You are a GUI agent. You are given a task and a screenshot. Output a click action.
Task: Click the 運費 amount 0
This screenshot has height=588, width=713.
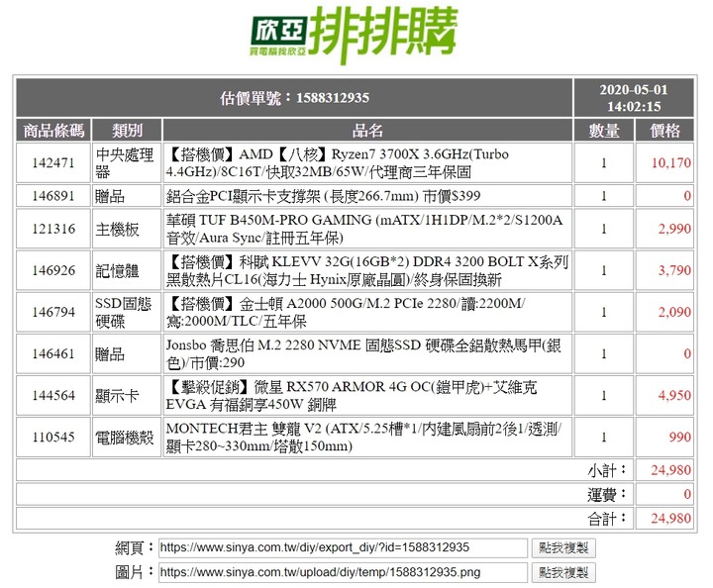687,494
